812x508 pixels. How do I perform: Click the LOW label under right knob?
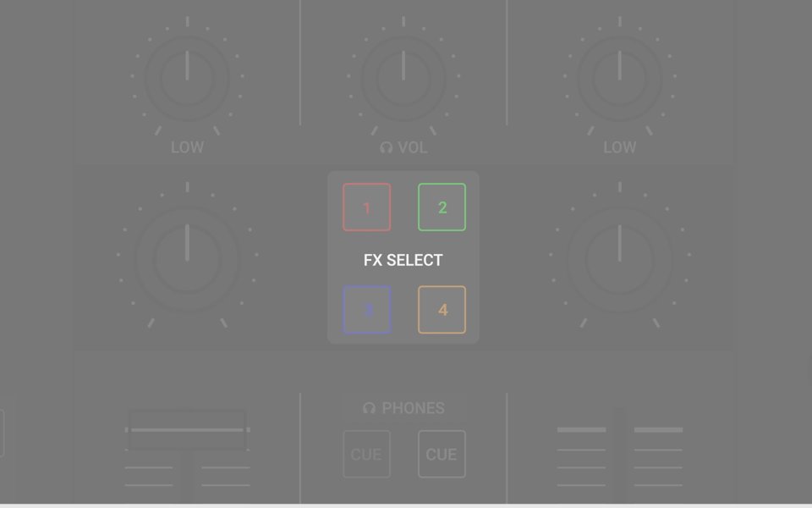coord(619,147)
